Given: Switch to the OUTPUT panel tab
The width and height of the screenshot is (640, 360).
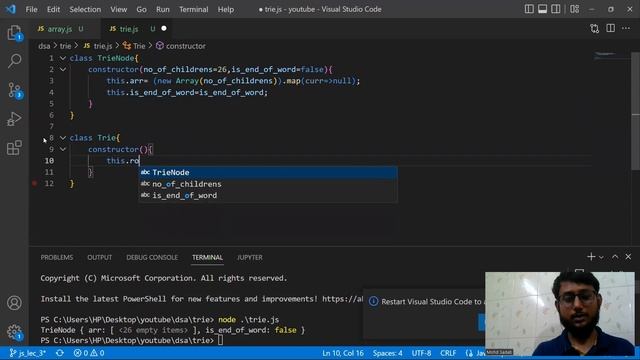Looking at the screenshot, I should pyautogui.click(x=99, y=258).
